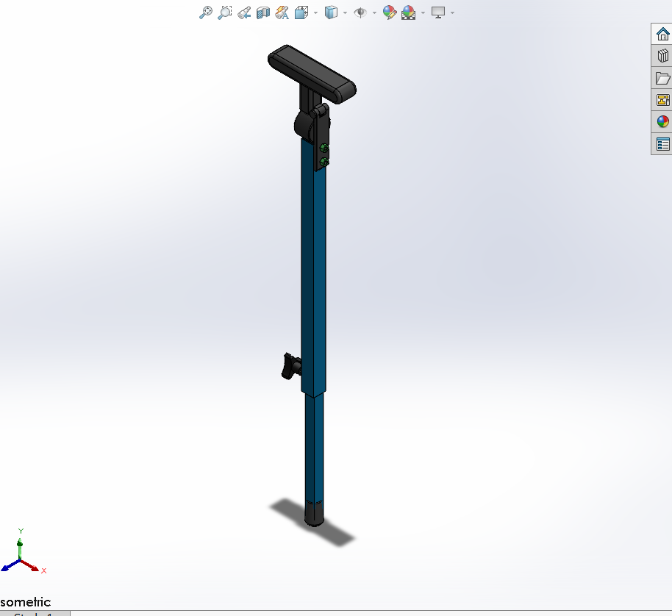672x616 pixels.
Task: Open the View Orientation cube icon
Action: [x=301, y=12]
